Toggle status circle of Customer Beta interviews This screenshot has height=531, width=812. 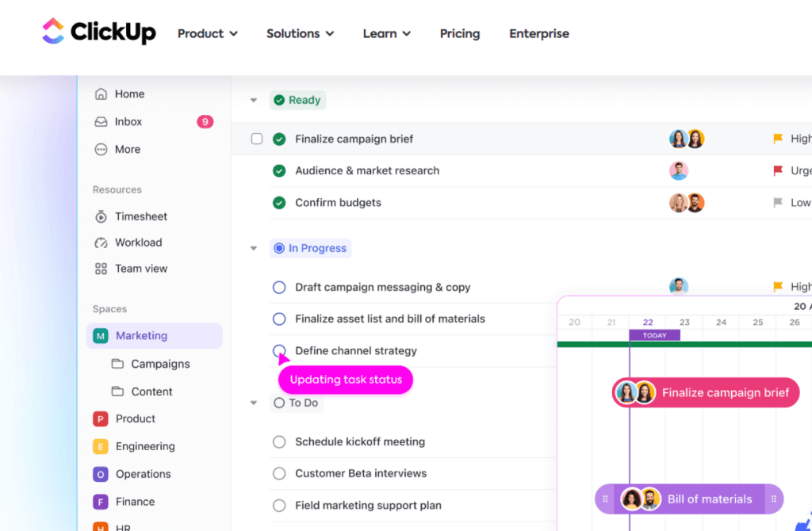279,473
